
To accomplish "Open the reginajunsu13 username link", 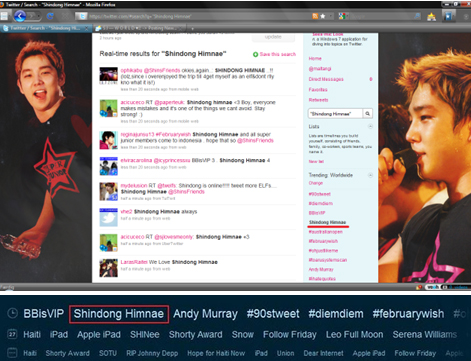I will click(x=137, y=134).
